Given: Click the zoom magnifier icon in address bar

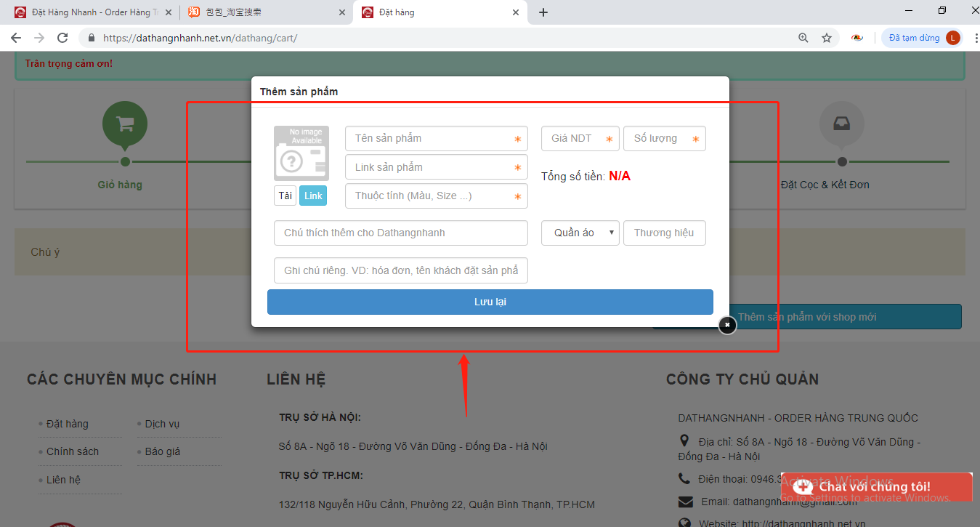Looking at the screenshot, I should tap(803, 38).
